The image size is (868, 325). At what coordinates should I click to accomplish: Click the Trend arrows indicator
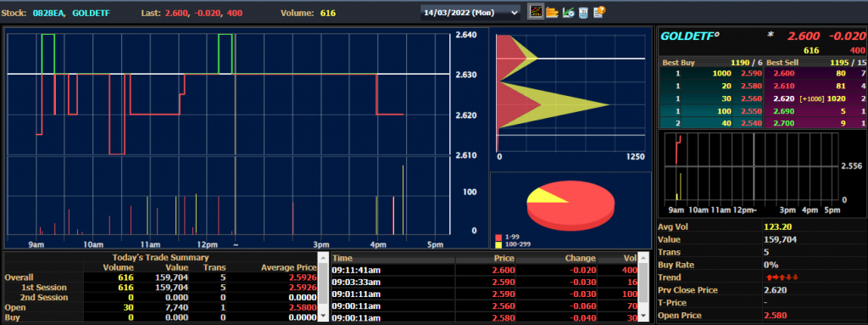782,277
